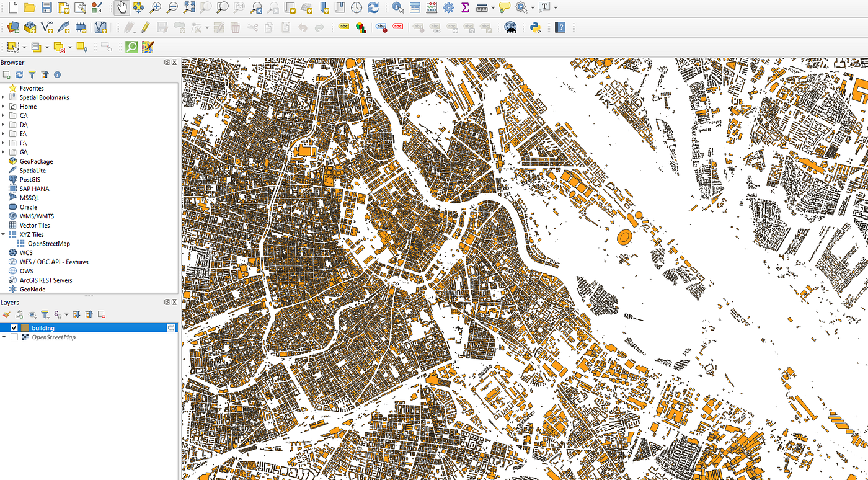The width and height of the screenshot is (868, 480).
Task: Click Add Selected Layers icon in Browser
Action: click(6, 74)
